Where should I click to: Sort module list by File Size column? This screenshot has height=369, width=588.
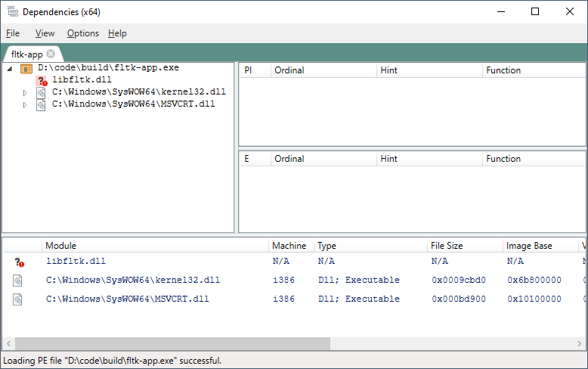[447, 246]
